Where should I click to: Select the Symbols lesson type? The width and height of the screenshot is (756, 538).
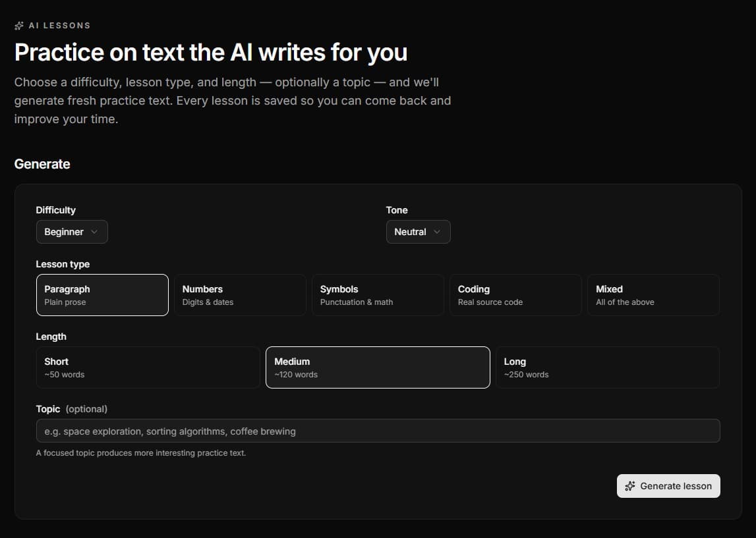pyautogui.click(x=378, y=295)
